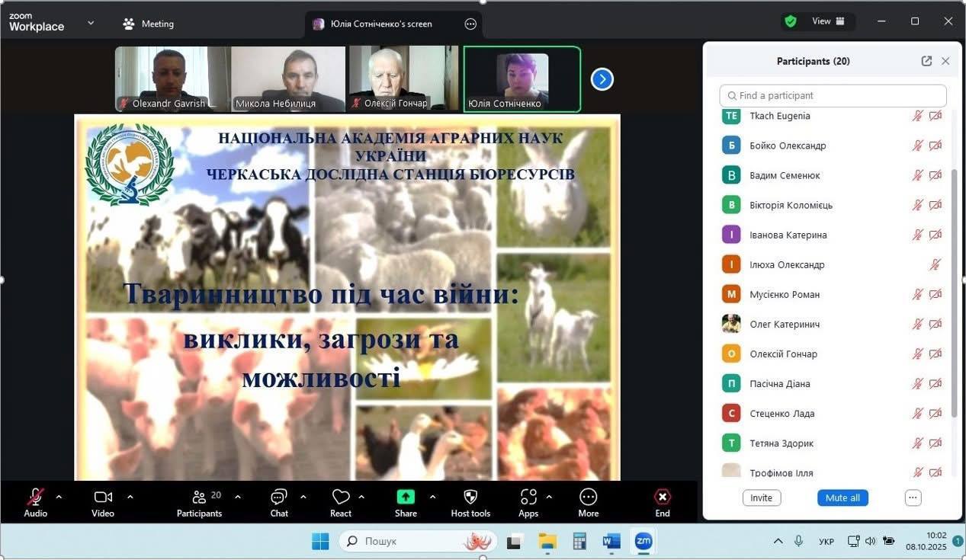Open the More options icon
The height and width of the screenshot is (560, 966).
tap(588, 498)
